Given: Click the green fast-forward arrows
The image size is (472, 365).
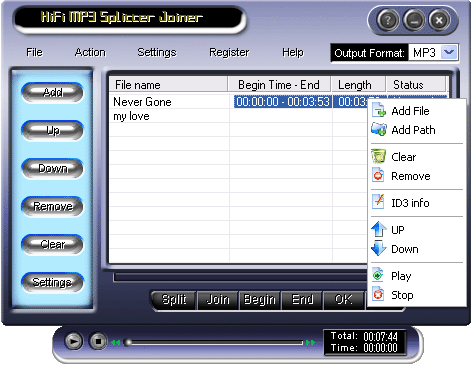Looking at the screenshot, I should point(310,342).
